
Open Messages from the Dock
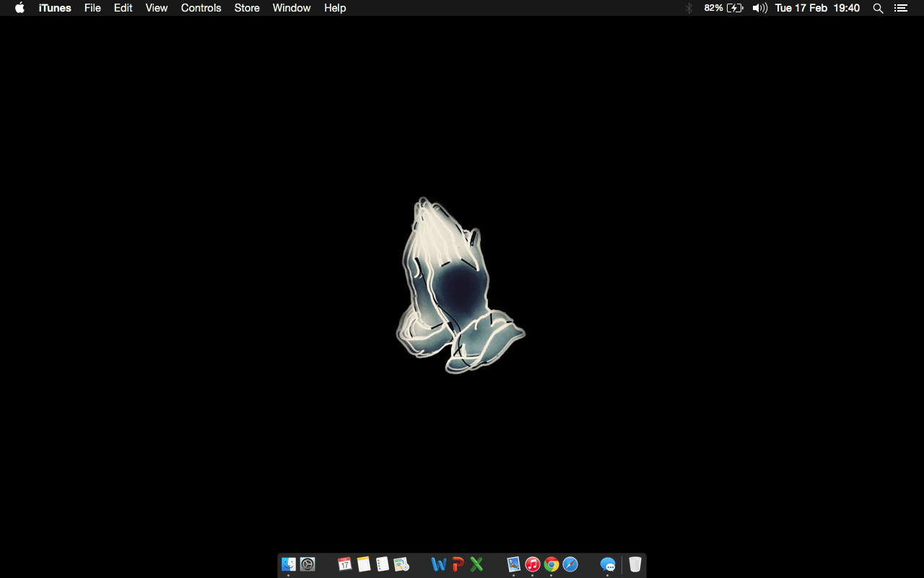pos(608,564)
